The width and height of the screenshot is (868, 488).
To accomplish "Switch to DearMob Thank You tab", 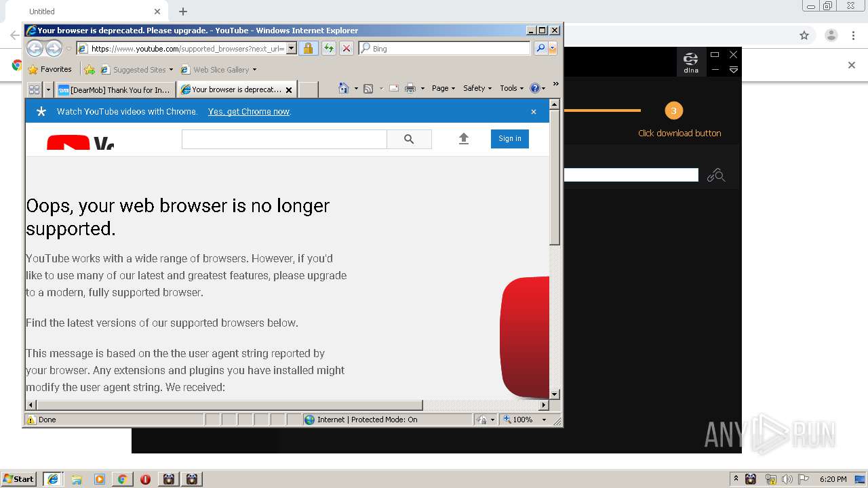I will click(114, 89).
